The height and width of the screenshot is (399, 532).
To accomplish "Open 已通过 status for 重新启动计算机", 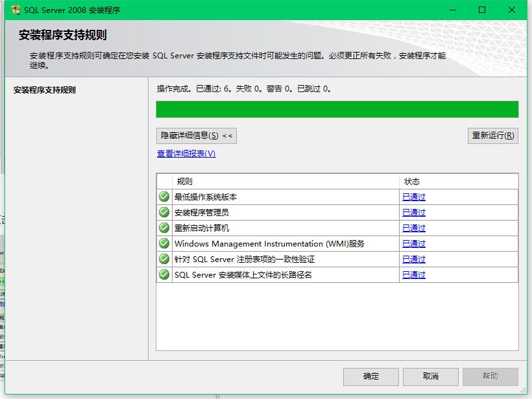I will pos(413,228).
